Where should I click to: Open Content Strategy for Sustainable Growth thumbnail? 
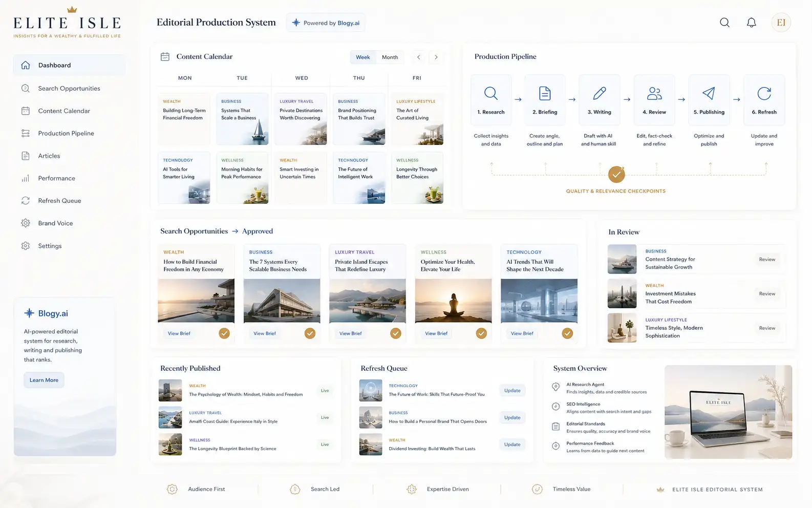[622, 259]
